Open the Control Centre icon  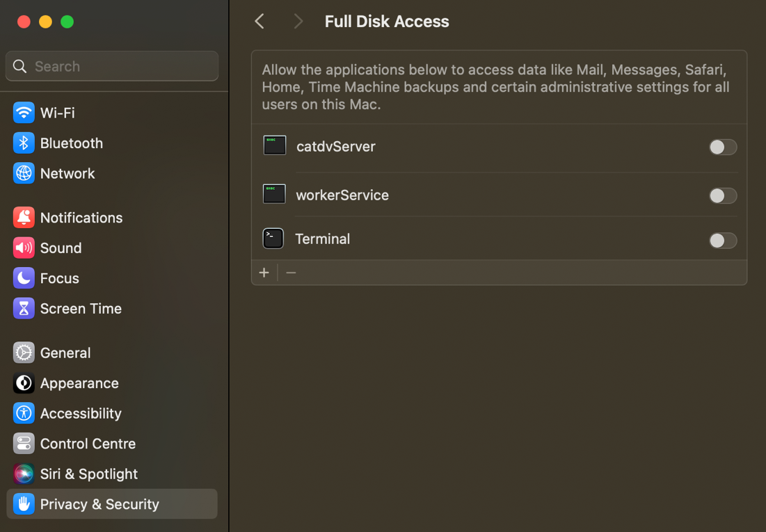(x=24, y=444)
